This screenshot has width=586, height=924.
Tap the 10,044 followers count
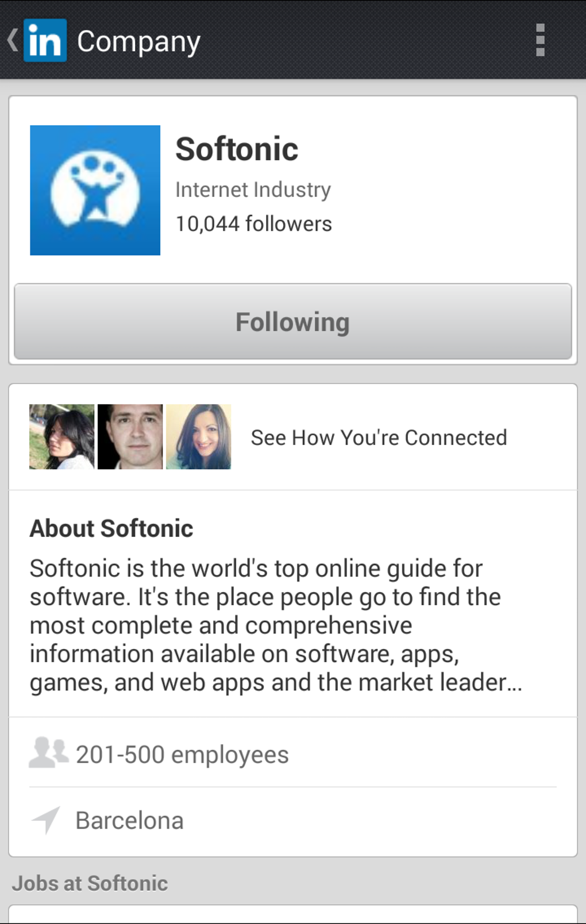(x=253, y=224)
